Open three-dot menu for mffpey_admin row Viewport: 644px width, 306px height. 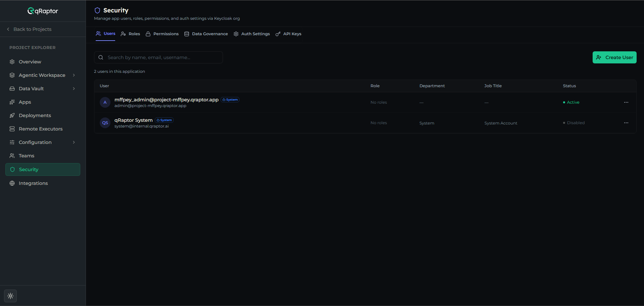[x=626, y=102]
